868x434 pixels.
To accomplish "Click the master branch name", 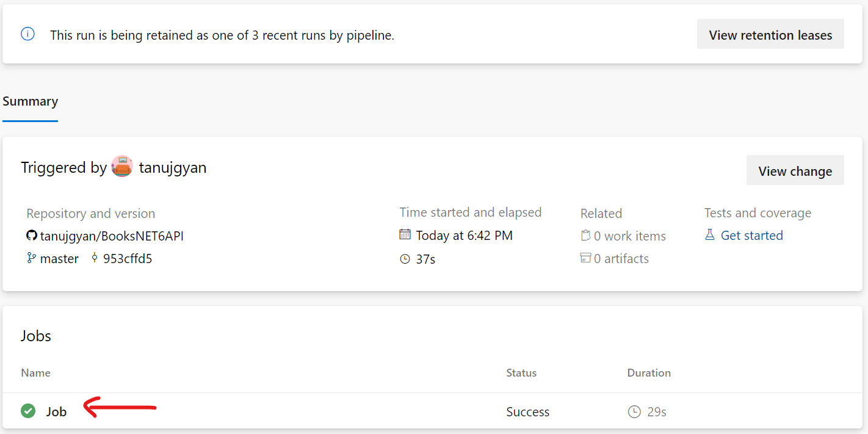I will [59, 258].
